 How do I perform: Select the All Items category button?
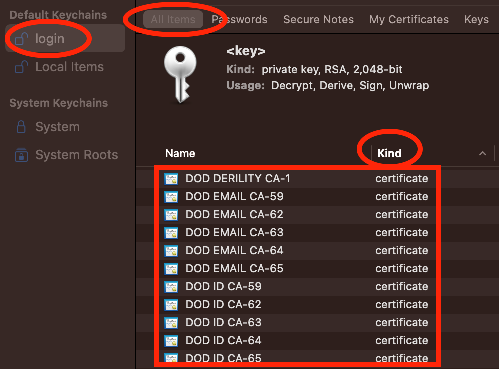point(173,19)
